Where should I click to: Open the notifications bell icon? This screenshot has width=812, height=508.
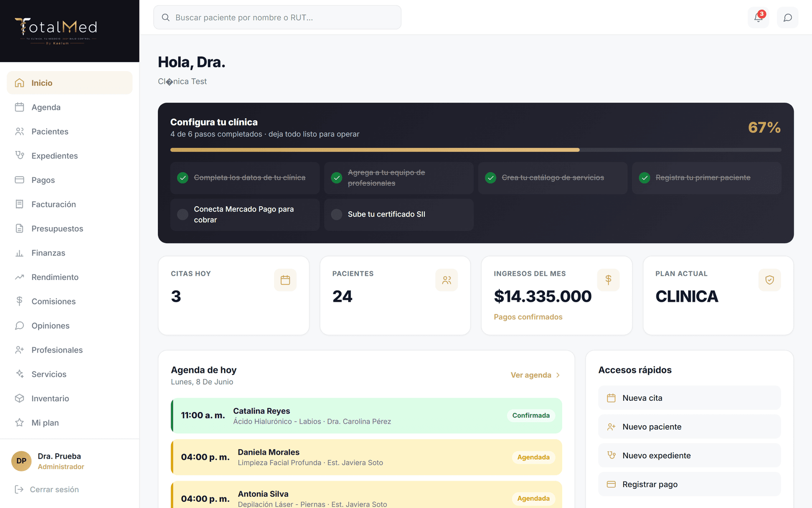pyautogui.click(x=758, y=17)
